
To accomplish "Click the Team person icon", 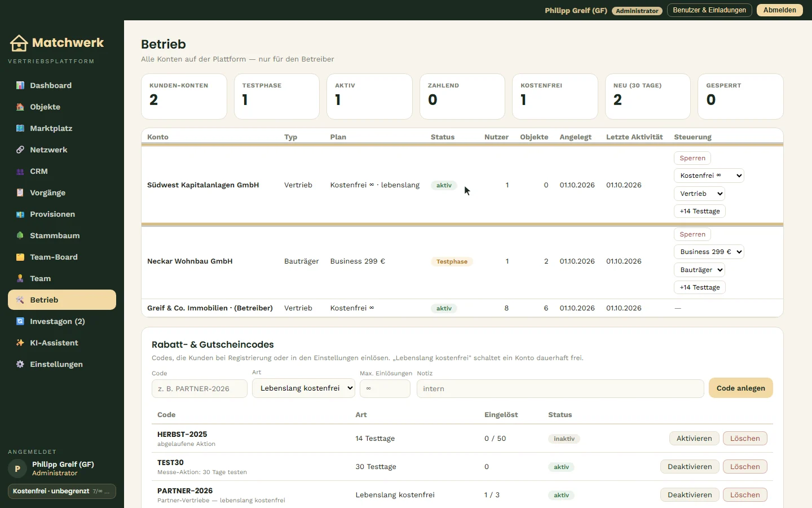I will 20,278.
